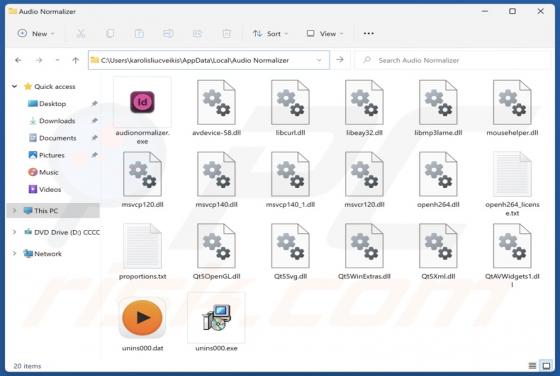Image resolution: width=560 pixels, height=376 pixels.
Task: Open Downloads in Quick access
Action: tap(52, 121)
